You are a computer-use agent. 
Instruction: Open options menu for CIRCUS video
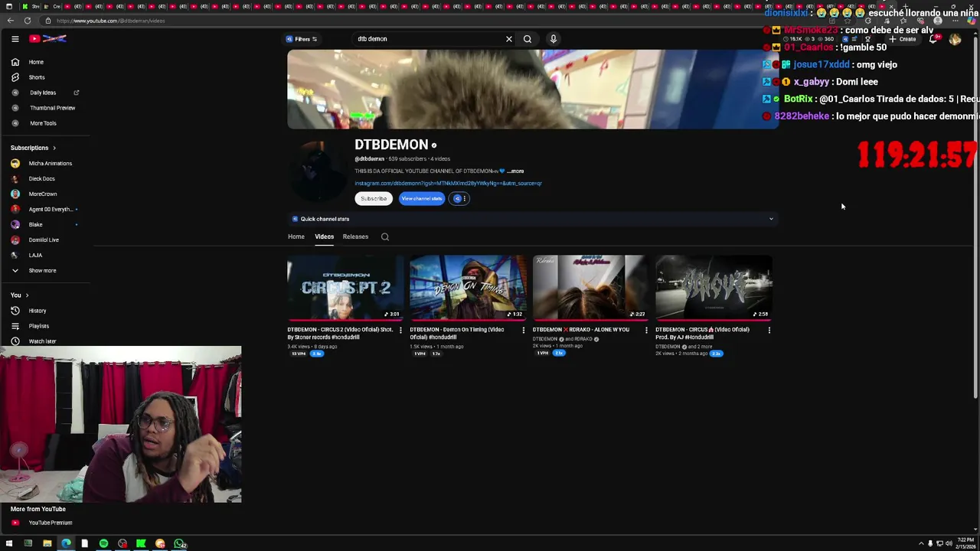pos(769,331)
